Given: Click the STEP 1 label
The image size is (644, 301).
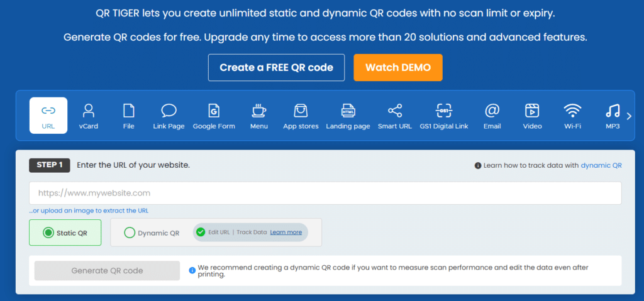Looking at the screenshot, I should (49, 165).
